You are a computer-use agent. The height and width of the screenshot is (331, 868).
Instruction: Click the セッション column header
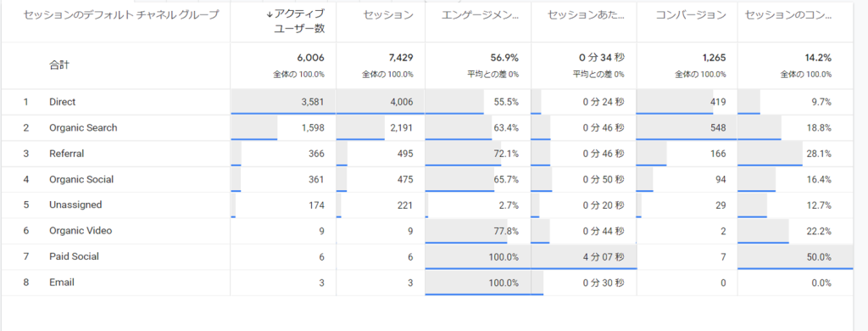[x=388, y=15]
